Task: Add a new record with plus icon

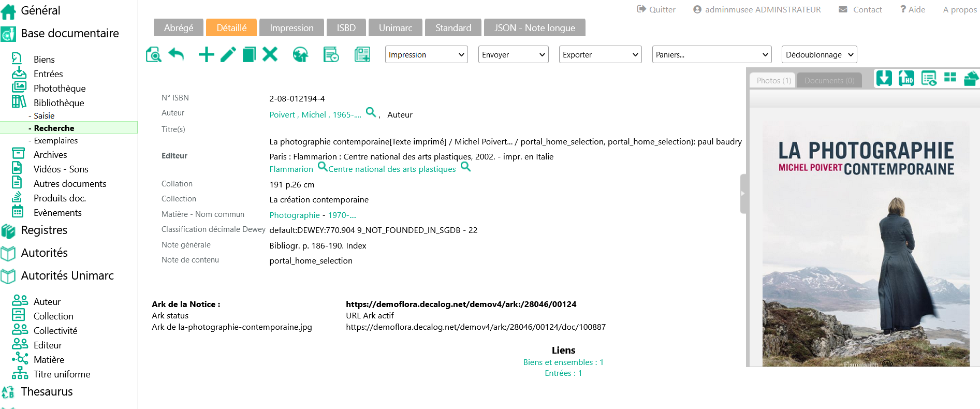Action: pos(207,54)
